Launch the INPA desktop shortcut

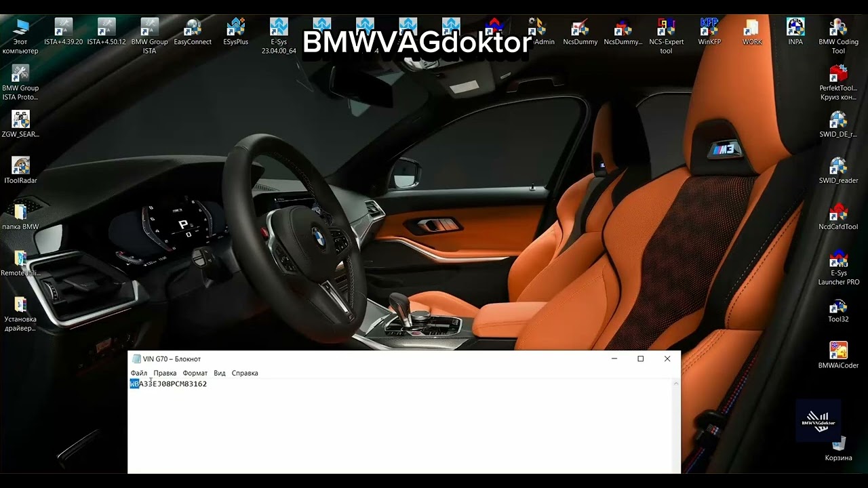tap(795, 32)
